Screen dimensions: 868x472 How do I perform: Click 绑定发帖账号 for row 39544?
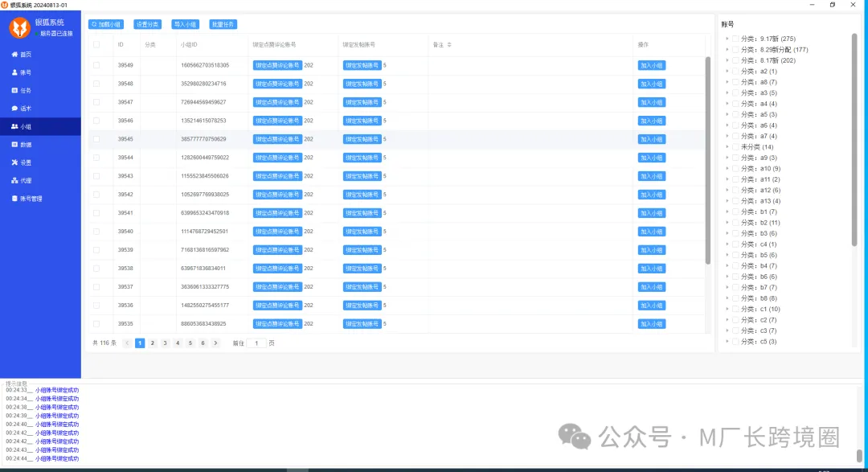click(x=362, y=158)
